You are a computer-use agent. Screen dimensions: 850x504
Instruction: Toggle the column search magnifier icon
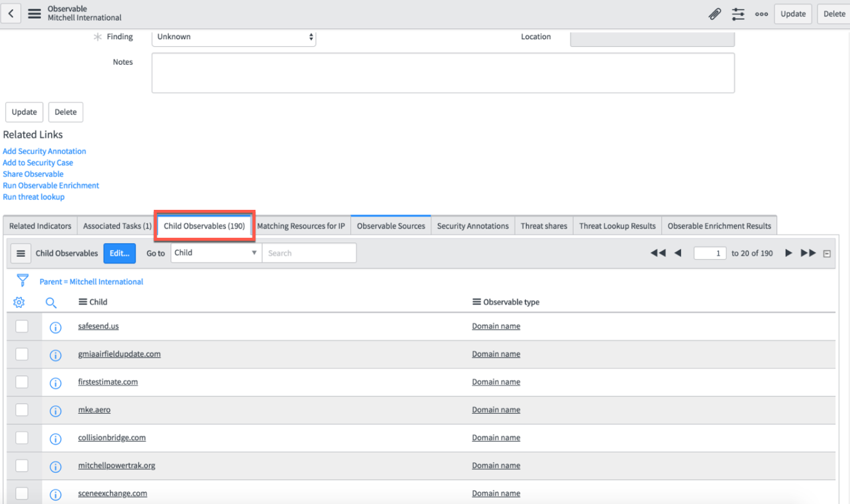[x=51, y=303]
